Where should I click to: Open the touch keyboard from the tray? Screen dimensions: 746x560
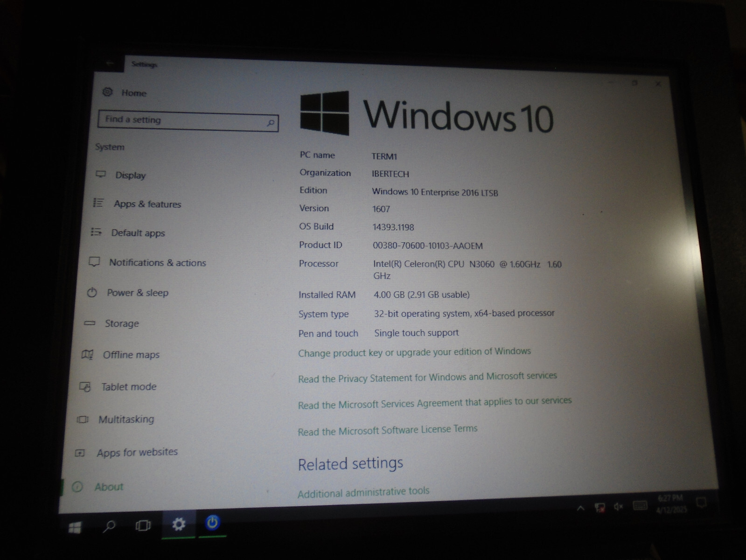(640, 505)
